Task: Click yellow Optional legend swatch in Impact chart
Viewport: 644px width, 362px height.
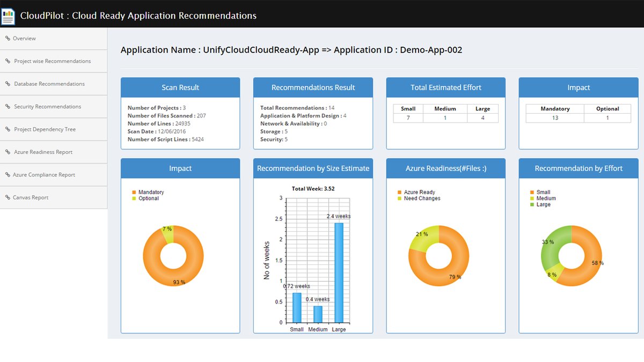Action: (134, 198)
